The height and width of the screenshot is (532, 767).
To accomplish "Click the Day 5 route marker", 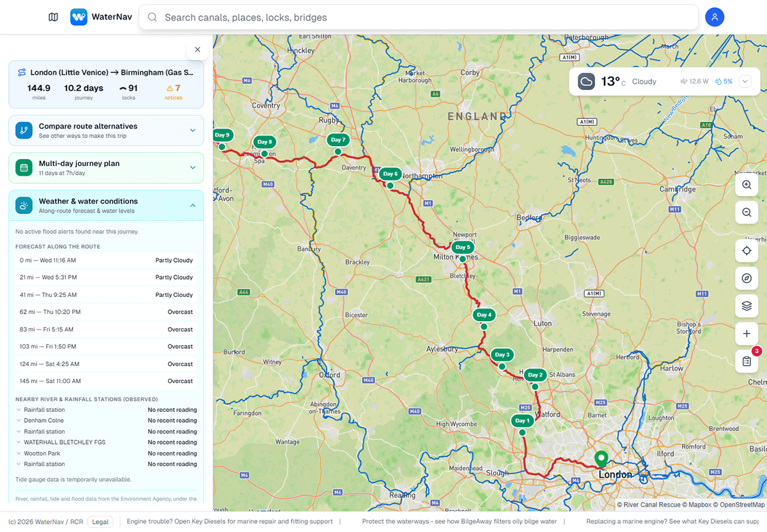I will pyautogui.click(x=463, y=247).
